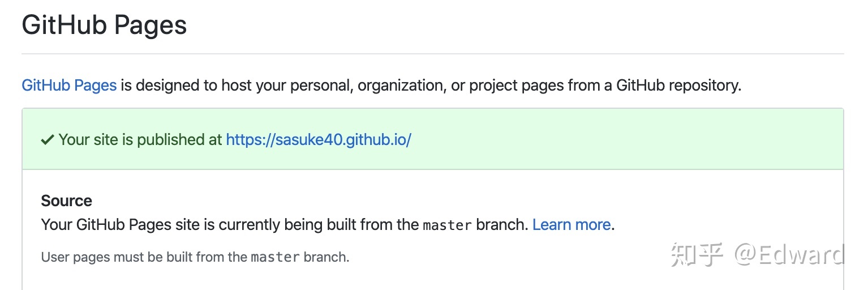The height and width of the screenshot is (290, 868).
Task: Click 'master' in the currently being built sentence
Action: point(447,225)
